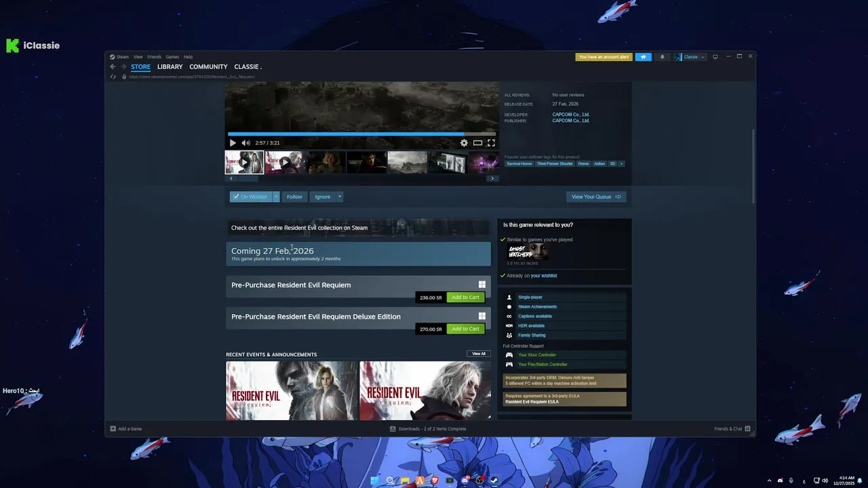
Task: Add Requiem Deluxe Edition to cart
Action: tap(465, 329)
